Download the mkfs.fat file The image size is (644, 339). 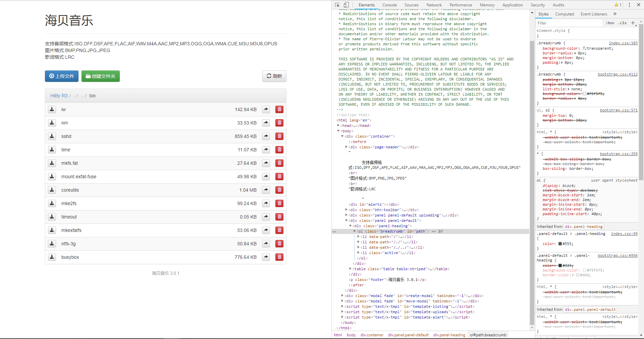(x=52, y=163)
